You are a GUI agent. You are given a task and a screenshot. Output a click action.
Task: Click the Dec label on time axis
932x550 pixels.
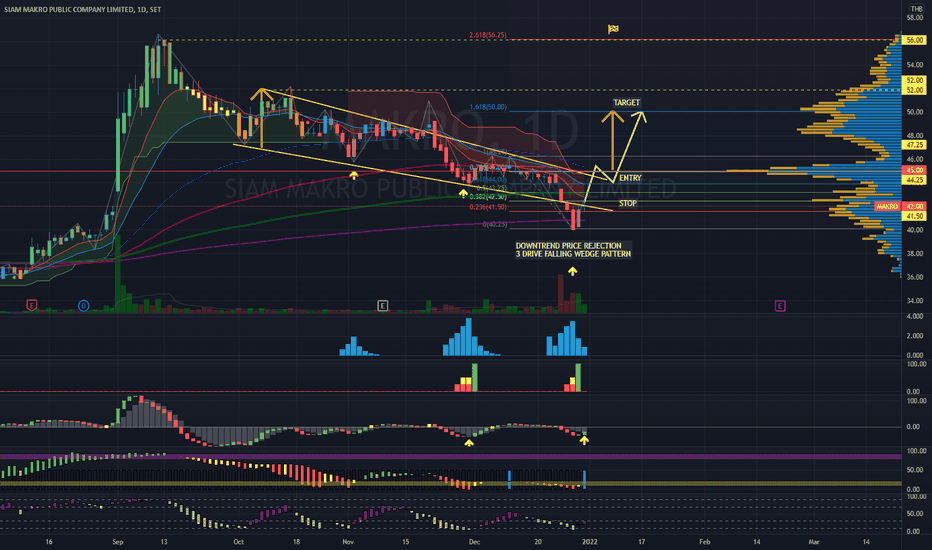[474, 542]
